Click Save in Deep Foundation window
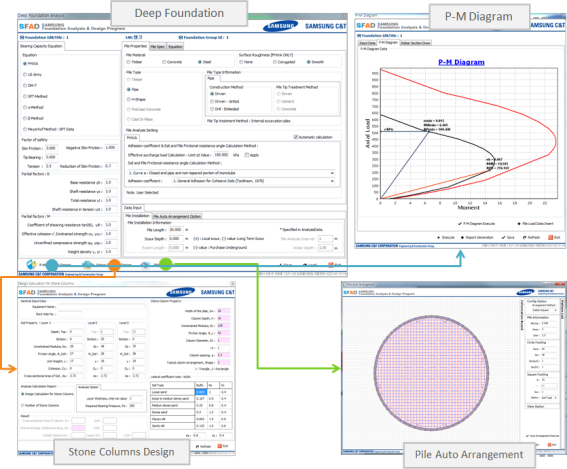Screen dimensions: 567x469 tap(286, 265)
